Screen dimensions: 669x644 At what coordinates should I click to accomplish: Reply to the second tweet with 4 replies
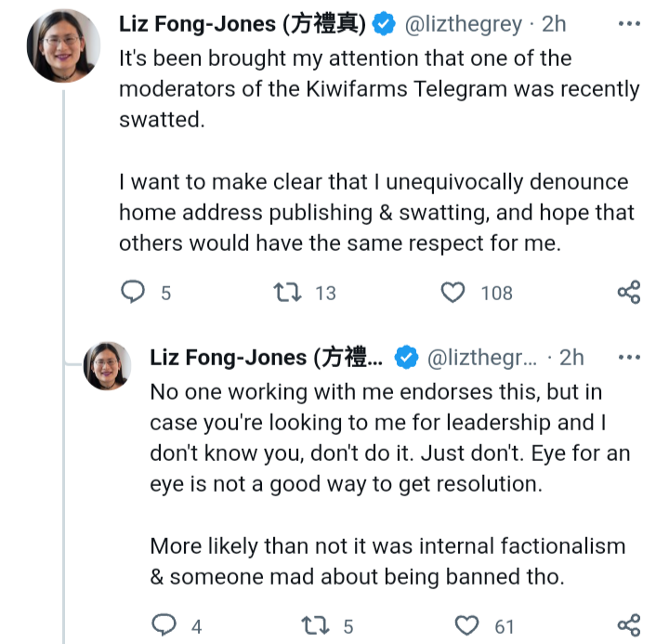click(x=164, y=624)
